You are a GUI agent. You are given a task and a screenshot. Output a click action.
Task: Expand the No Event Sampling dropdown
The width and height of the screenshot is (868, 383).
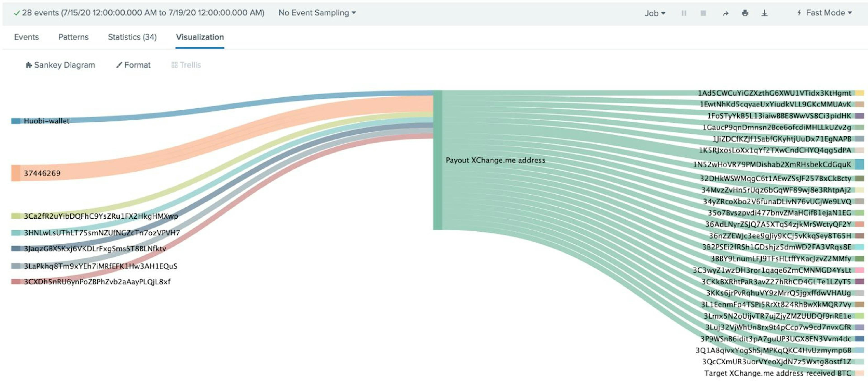point(317,13)
